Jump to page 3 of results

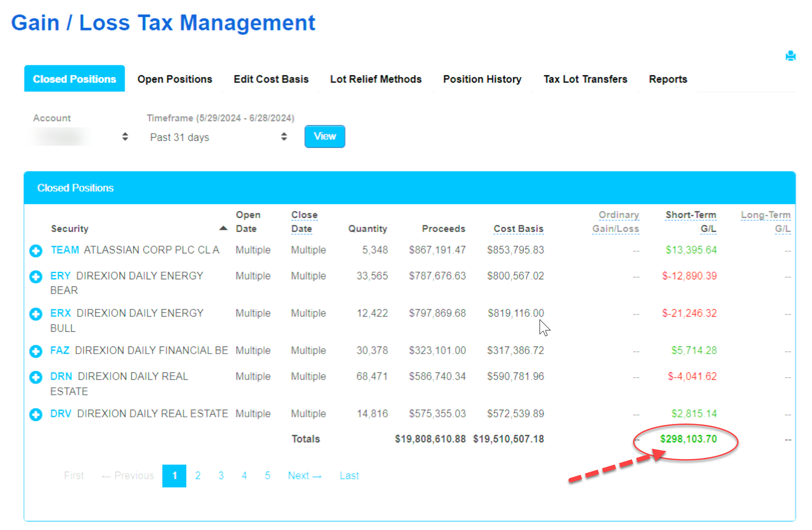click(x=221, y=476)
